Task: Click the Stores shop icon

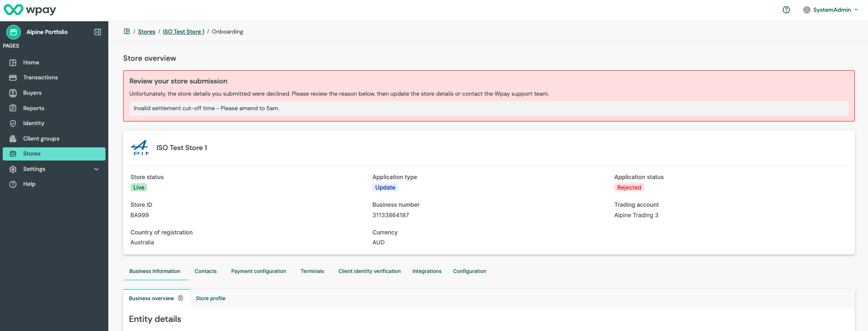Action: coord(13,154)
